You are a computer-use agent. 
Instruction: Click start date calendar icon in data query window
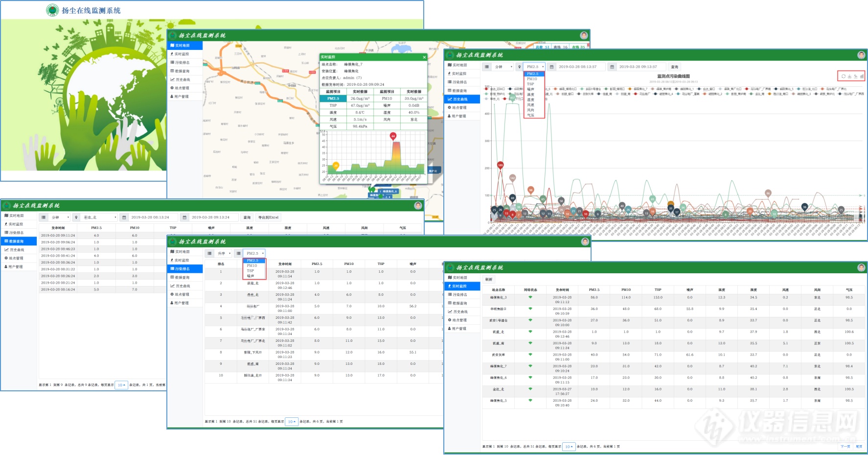[124, 217]
